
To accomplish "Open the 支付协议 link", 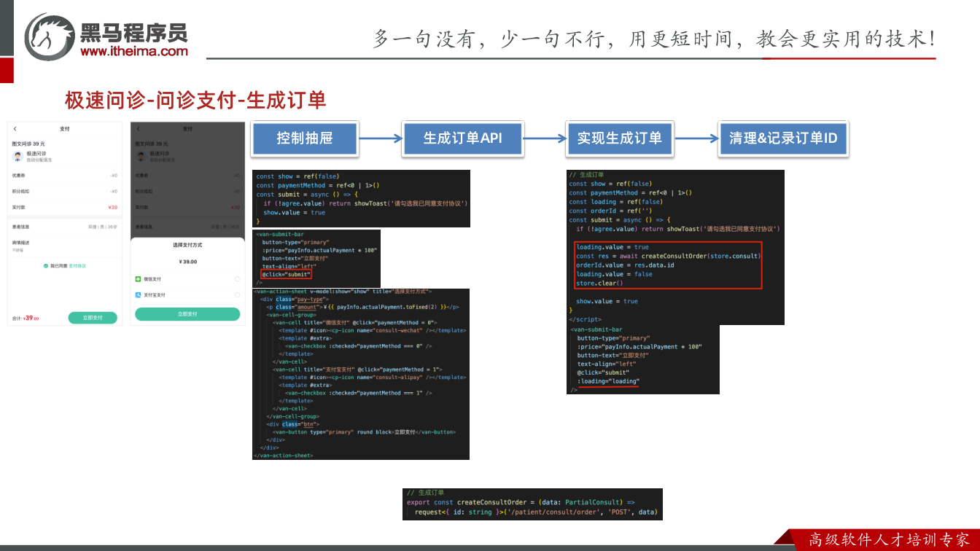I will [x=77, y=266].
